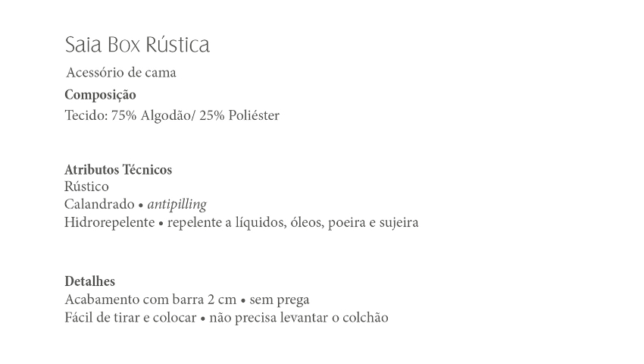Screen dimensions: 644x364
Task: Click the italic 'antipilling' word
Action: [x=177, y=205]
